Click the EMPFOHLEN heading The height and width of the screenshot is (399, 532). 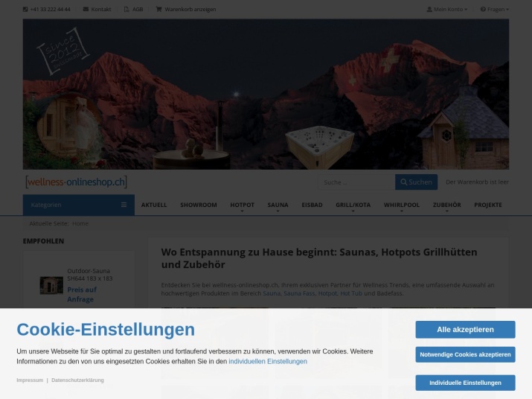pos(43,241)
